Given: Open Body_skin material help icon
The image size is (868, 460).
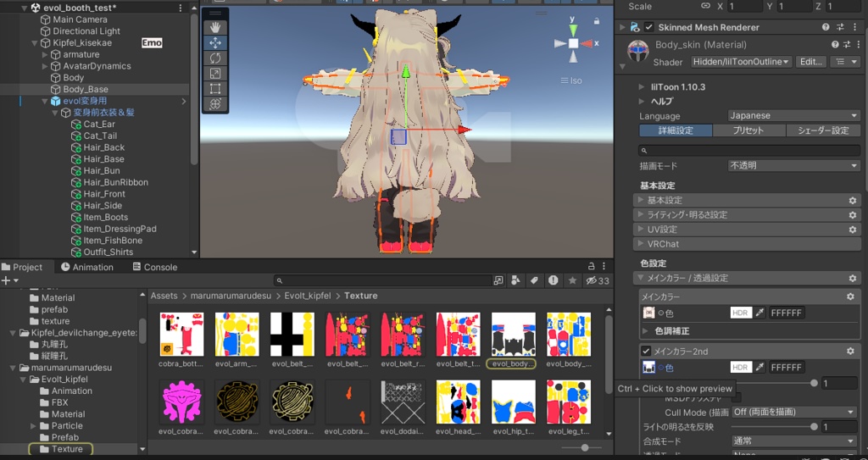Looking at the screenshot, I should point(835,44).
